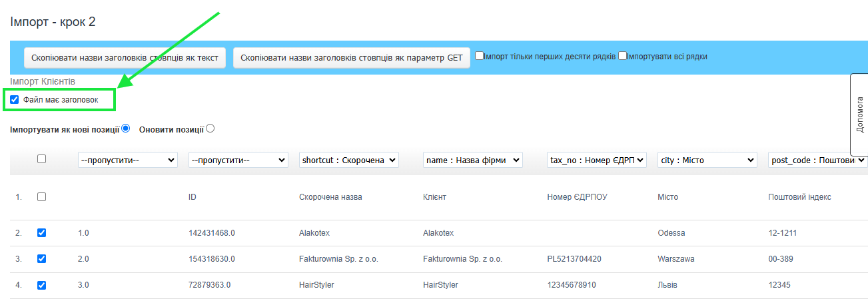Viewport: 868px width, 303px height.
Task: Open the first '--пропустити--' column dropdown
Action: (127, 160)
